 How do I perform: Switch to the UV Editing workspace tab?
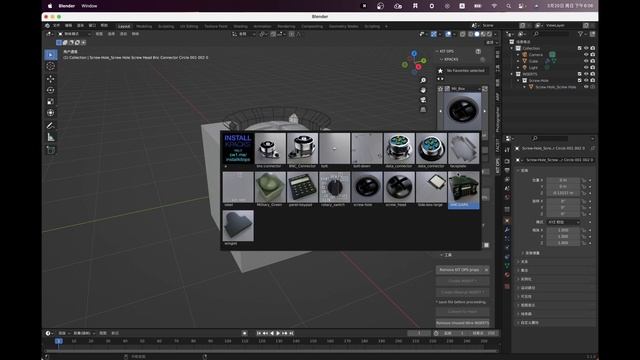(x=189, y=26)
